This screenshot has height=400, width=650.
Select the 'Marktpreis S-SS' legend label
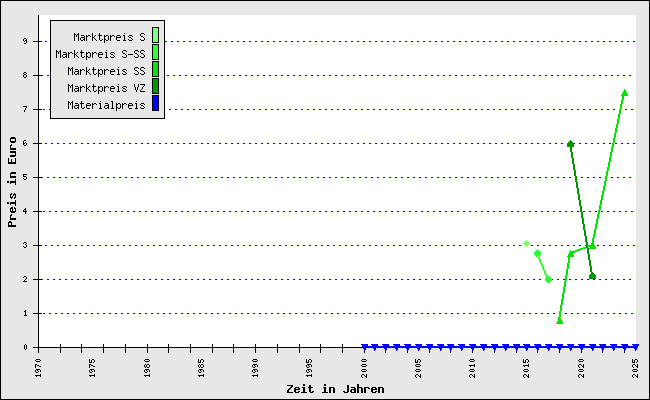(x=100, y=54)
